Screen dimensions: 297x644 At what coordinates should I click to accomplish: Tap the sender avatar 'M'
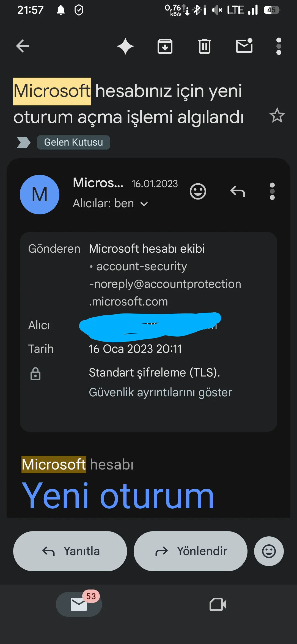(x=40, y=195)
